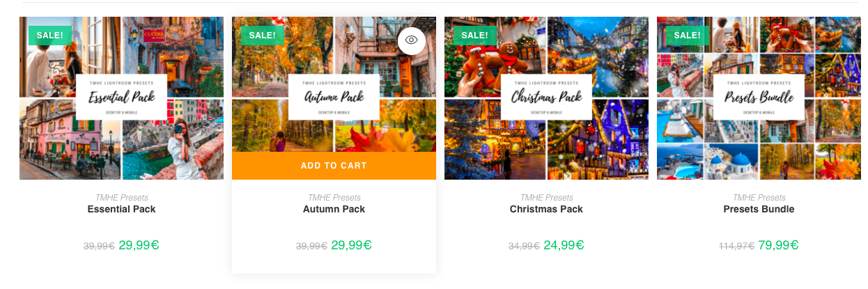Click the Essential Pack title link

click(x=122, y=209)
